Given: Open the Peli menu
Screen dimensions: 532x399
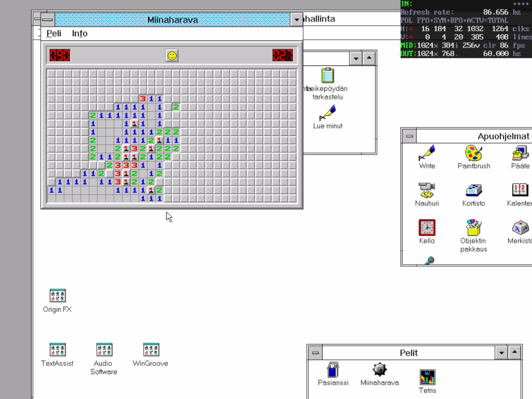Looking at the screenshot, I should (54, 34).
